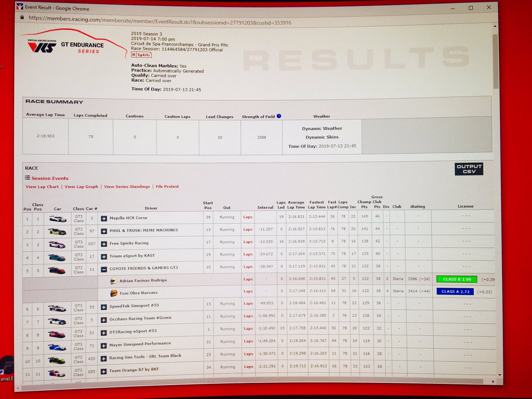Open View Lap Graph link
The width and height of the screenshot is (532, 399).
click(x=81, y=187)
